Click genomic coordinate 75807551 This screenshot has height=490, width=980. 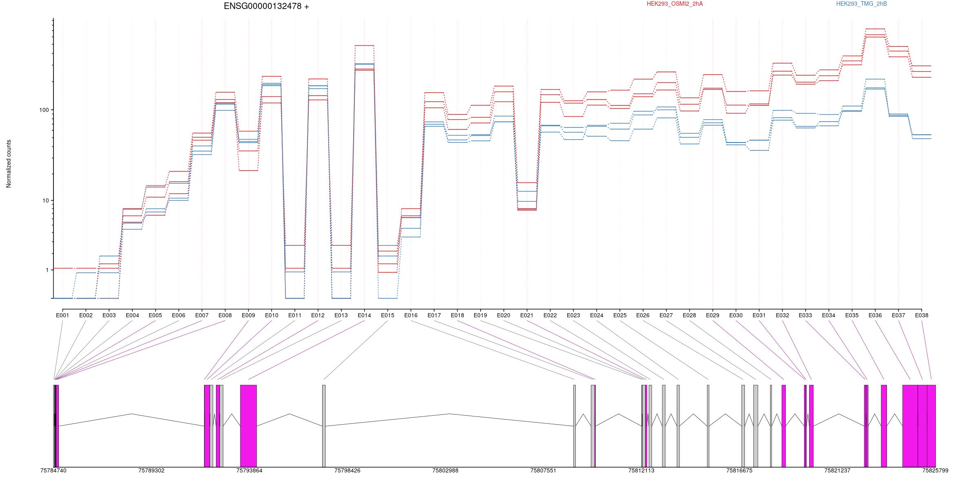[543, 471]
